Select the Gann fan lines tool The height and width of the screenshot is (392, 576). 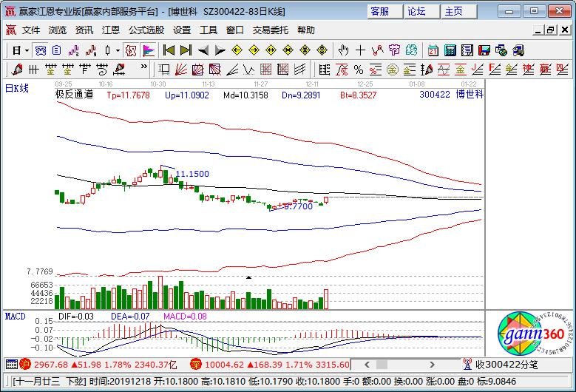[x=180, y=70]
